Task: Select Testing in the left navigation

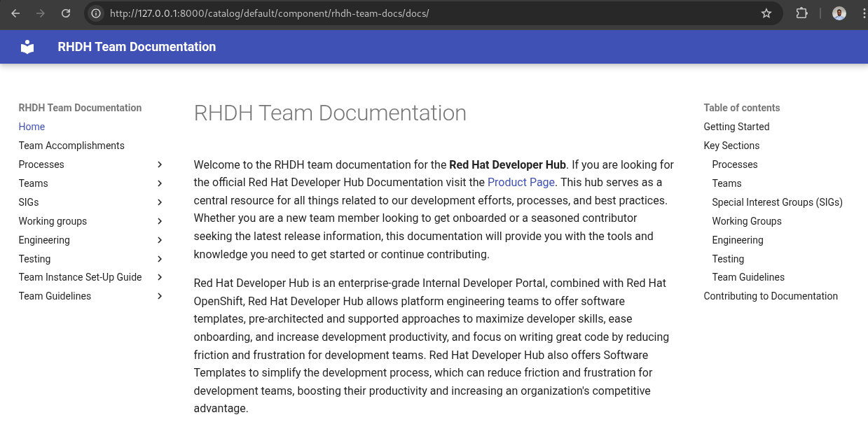Action: pyautogui.click(x=34, y=259)
